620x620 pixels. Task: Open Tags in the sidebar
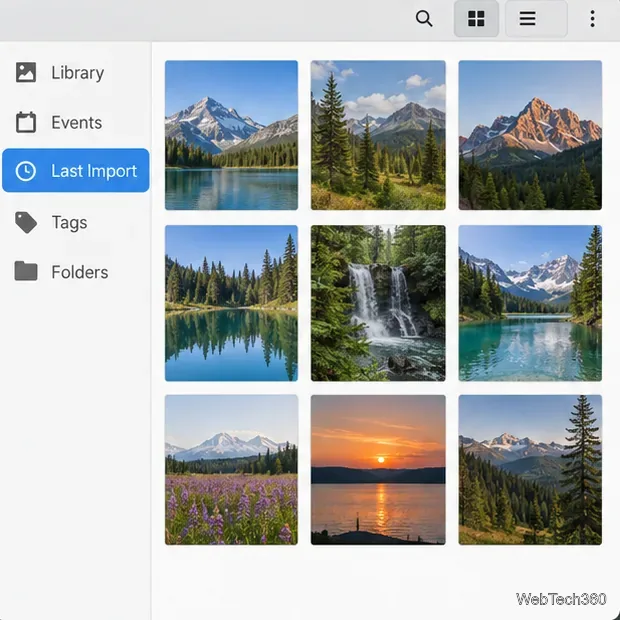pyautogui.click(x=76, y=222)
